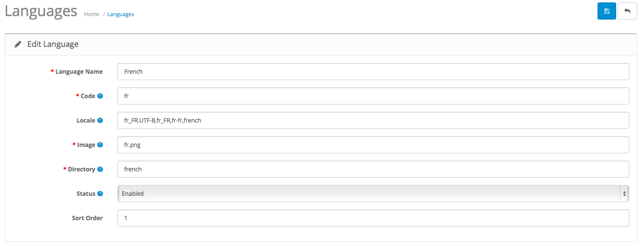Click the Cancel back arrow icon

(627, 11)
